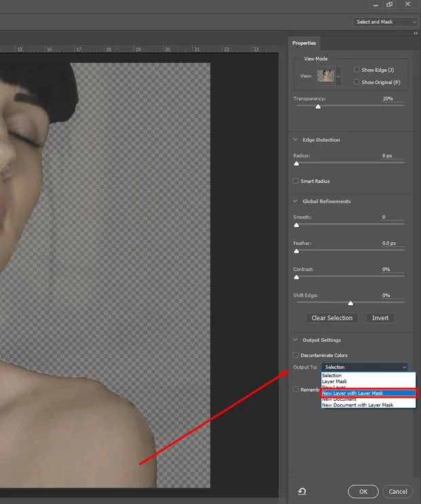Enable Show Original (P) checkbox
The image size is (421, 504).
(x=356, y=82)
